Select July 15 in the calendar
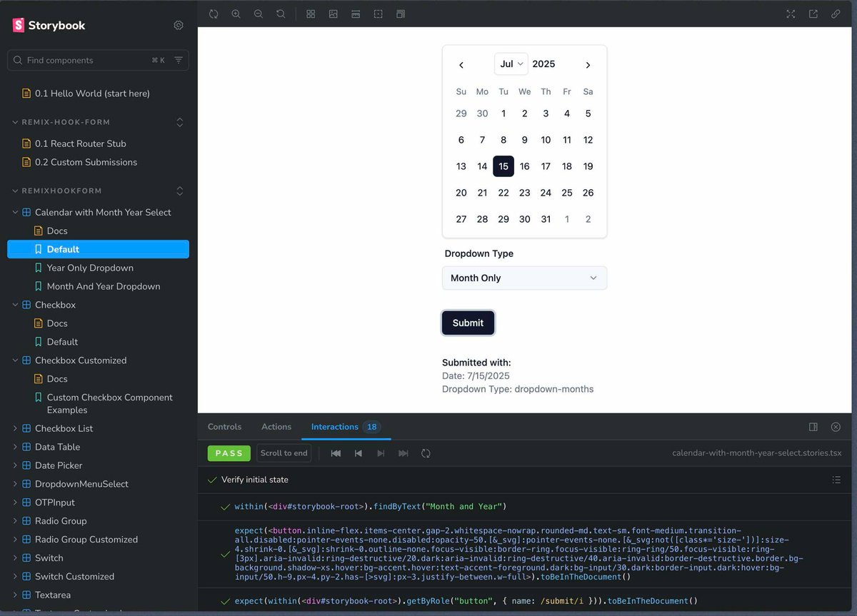Image resolution: width=857 pixels, height=616 pixels. (503, 166)
